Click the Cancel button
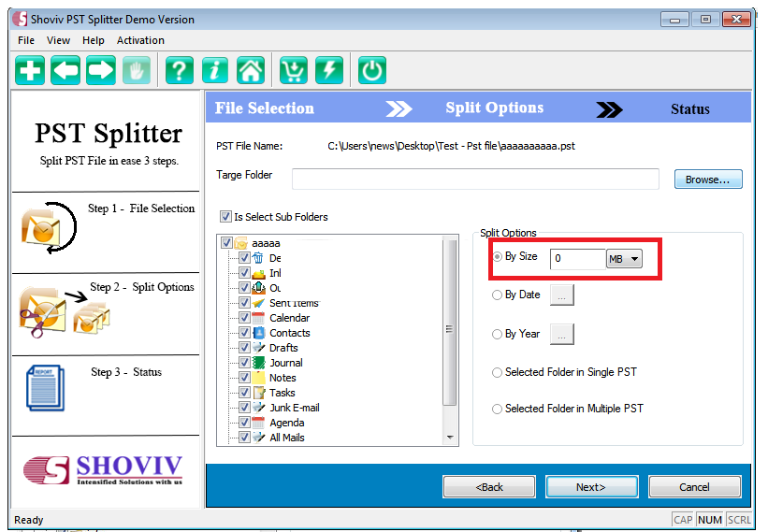Image resolution: width=768 pixels, height=532 pixels. point(694,487)
